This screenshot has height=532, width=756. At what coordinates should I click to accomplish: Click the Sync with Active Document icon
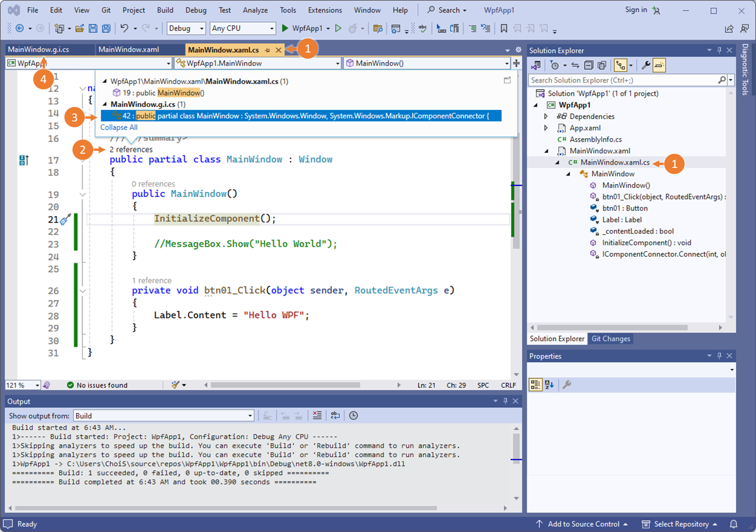575,65
